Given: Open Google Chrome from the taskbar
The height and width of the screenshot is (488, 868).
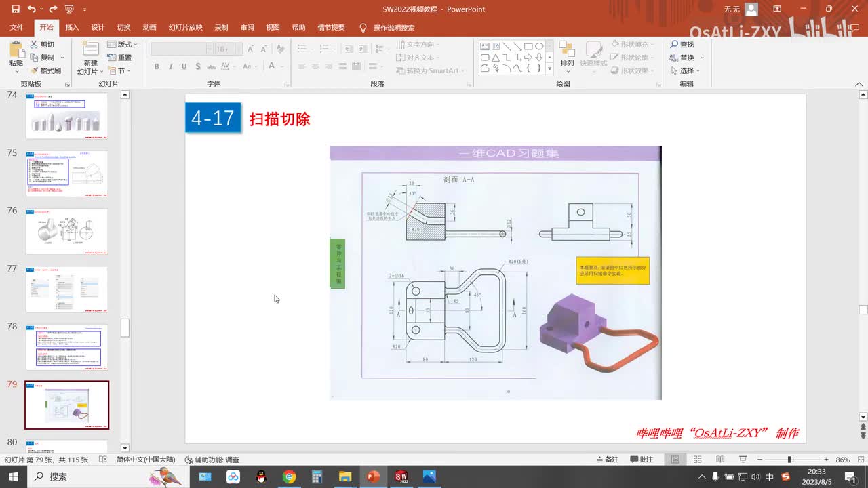Looking at the screenshot, I should coord(290,476).
